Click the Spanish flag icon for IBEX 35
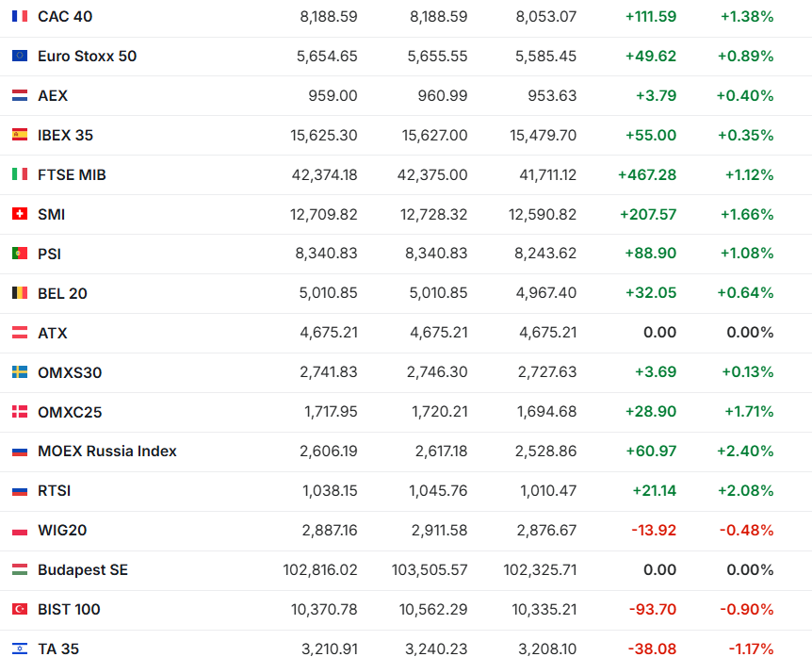The image size is (812, 657). 20,135
